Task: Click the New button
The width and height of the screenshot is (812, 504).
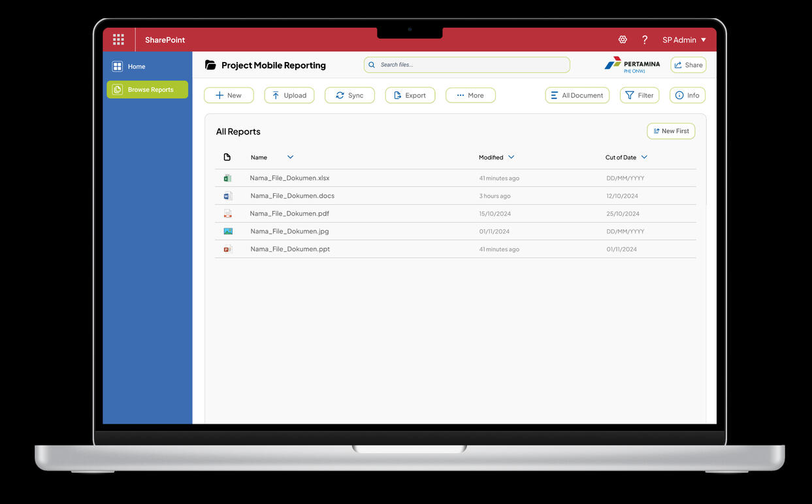Action: click(x=229, y=95)
